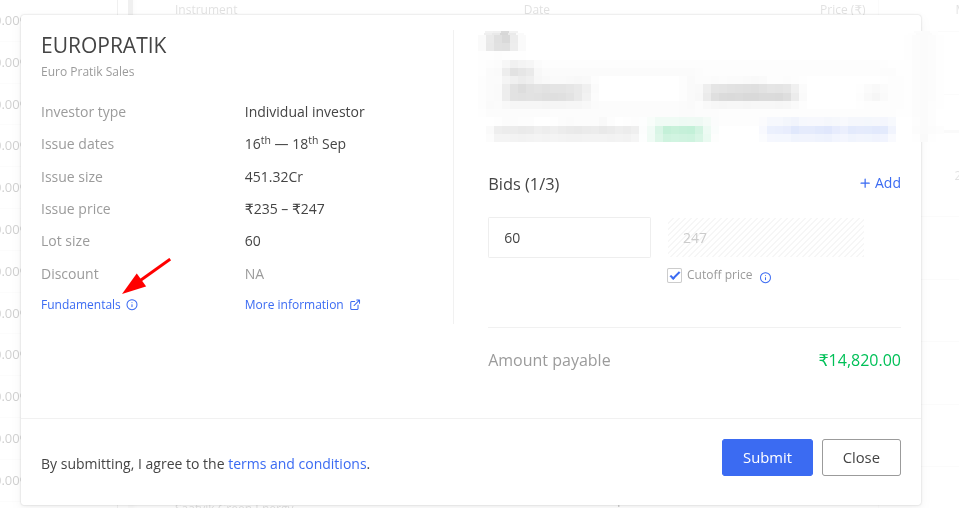
Task: Add another bid with + Add
Action: coord(880,183)
